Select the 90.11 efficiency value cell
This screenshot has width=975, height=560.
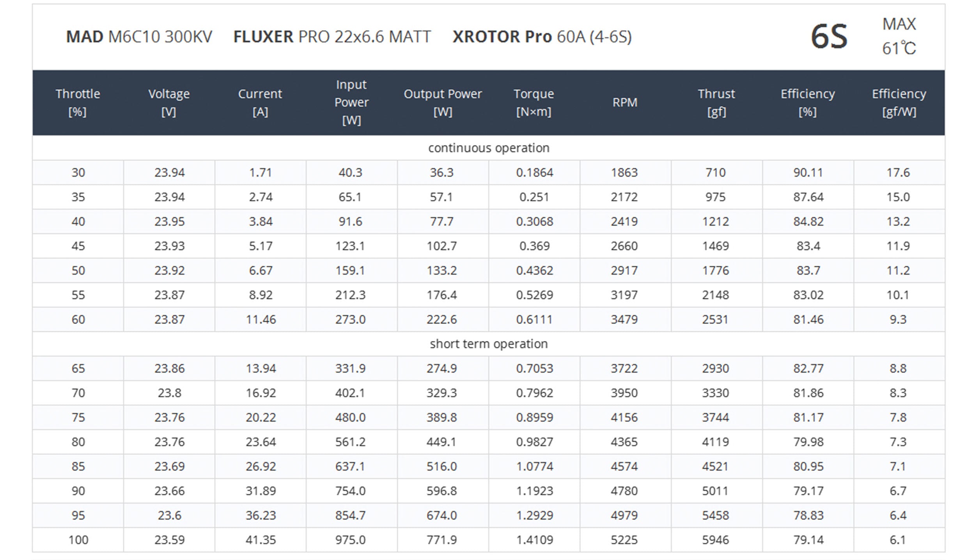coord(808,173)
